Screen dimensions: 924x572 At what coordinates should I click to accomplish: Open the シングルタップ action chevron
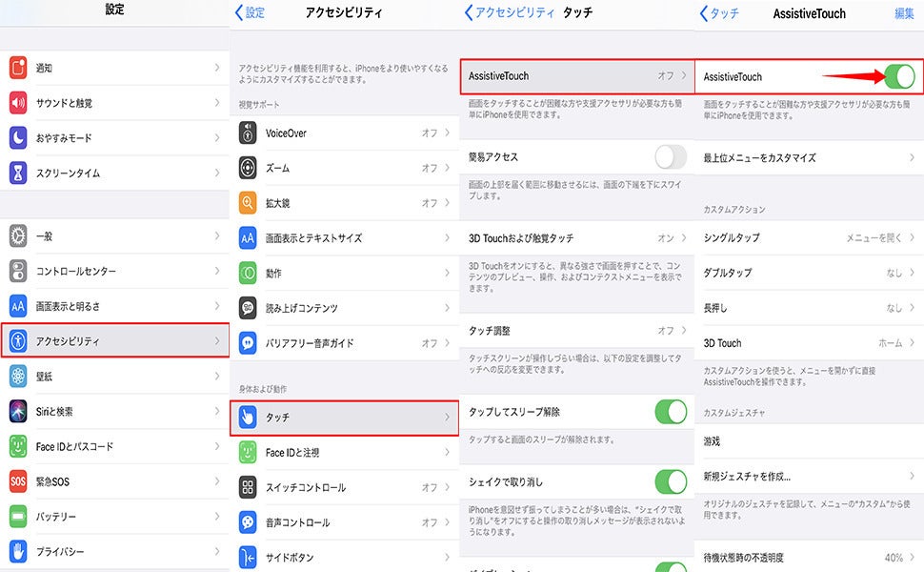pyautogui.click(x=912, y=237)
